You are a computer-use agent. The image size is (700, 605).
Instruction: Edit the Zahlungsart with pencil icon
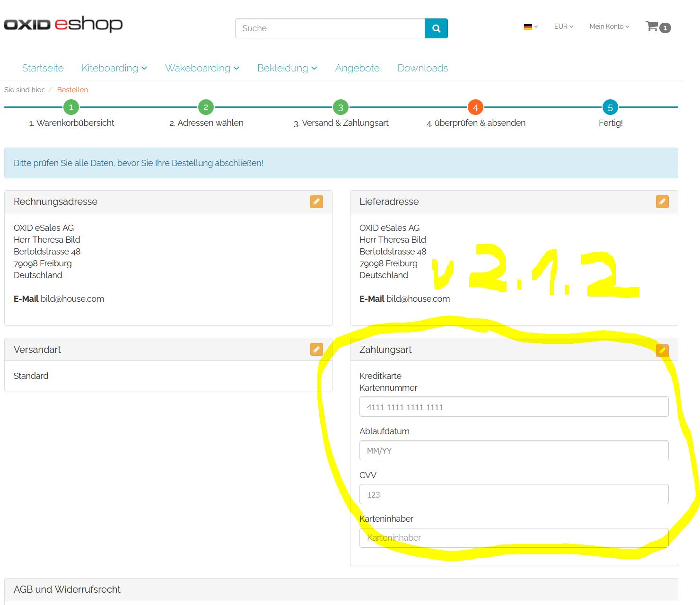click(662, 351)
